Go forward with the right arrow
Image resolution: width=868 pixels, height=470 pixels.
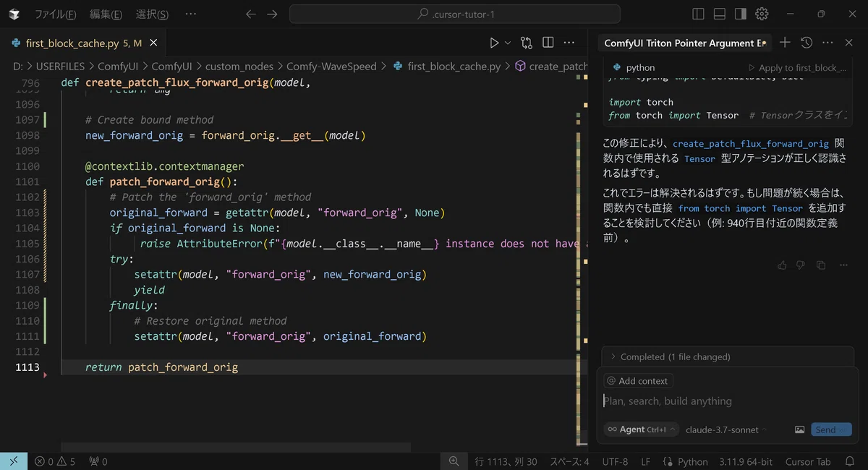[272, 14]
